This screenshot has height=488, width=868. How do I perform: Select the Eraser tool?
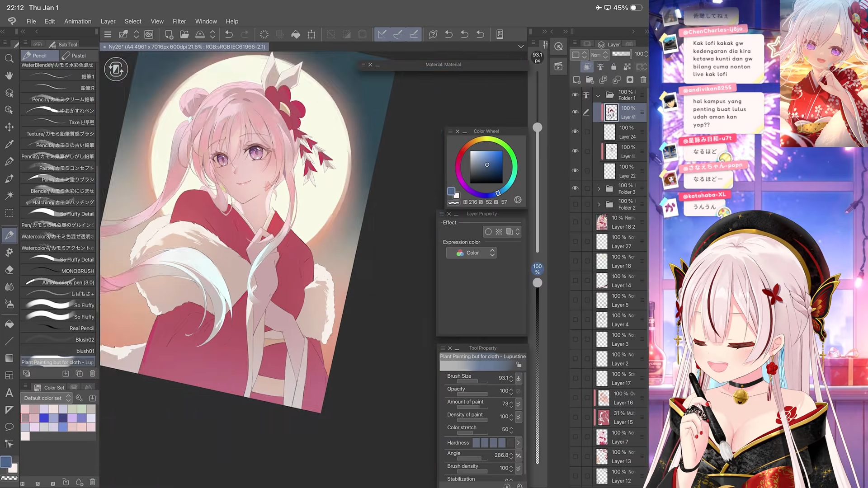pos(9,270)
